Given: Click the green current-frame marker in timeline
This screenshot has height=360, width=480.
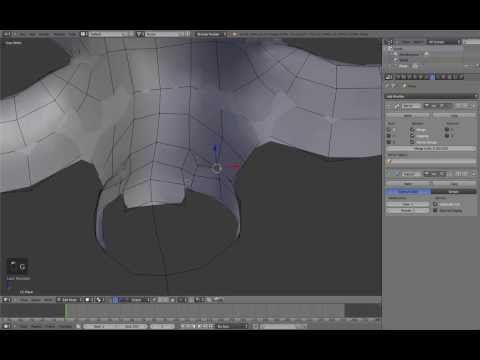Looking at the screenshot, I should [x=66, y=312].
